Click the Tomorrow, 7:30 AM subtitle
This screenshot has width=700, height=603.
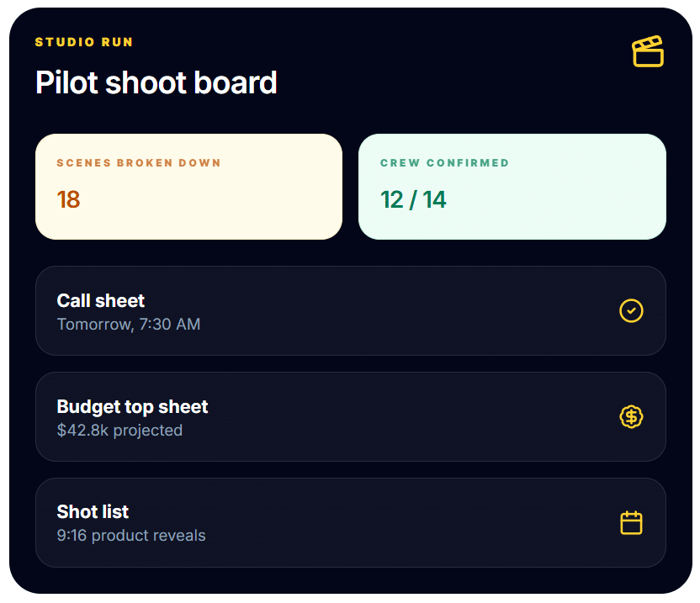point(129,324)
